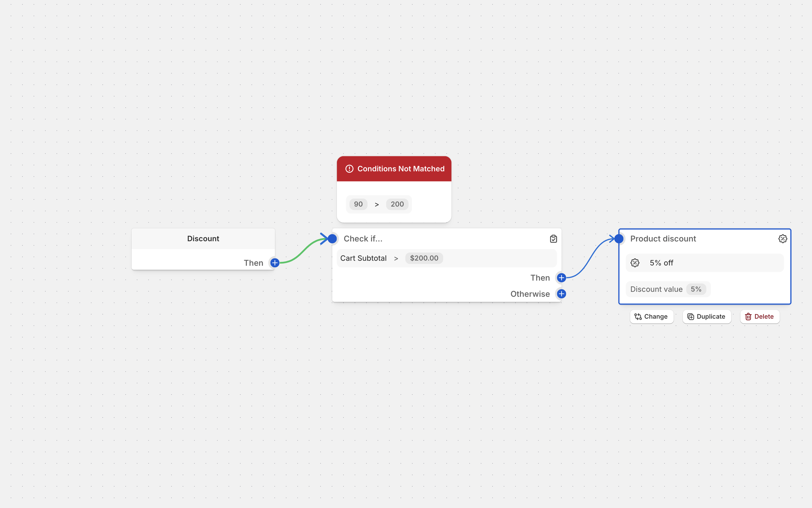This screenshot has height=508, width=812.
Task: Click the discount badge beside 5% off
Action: [635, 263]
